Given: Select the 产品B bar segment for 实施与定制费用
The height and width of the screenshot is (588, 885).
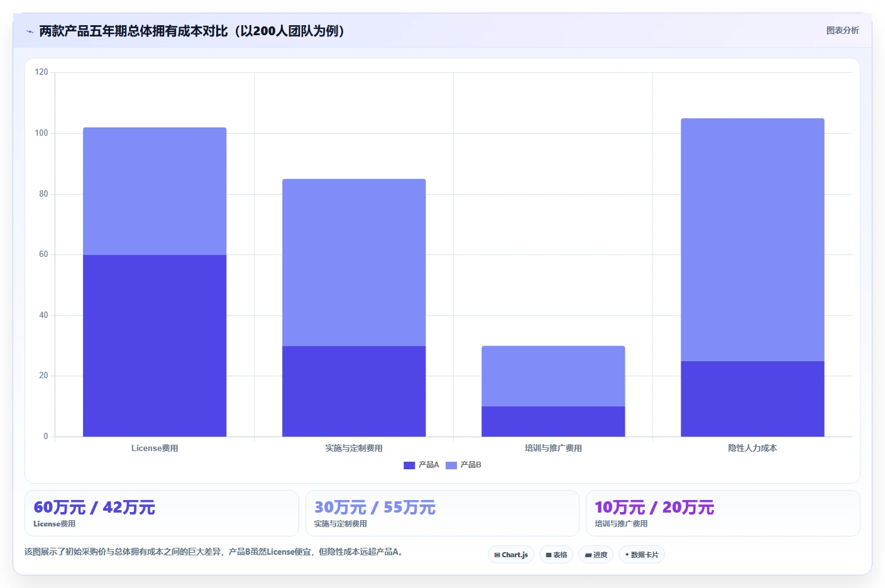Looking at the screenshot, I should 354,263.
